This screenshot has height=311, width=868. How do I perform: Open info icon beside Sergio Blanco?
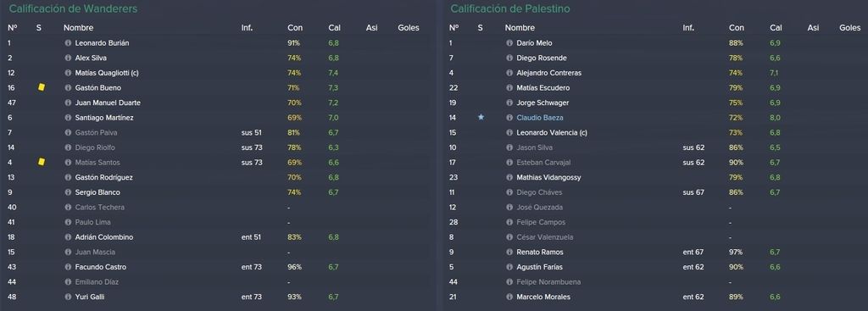68,192
